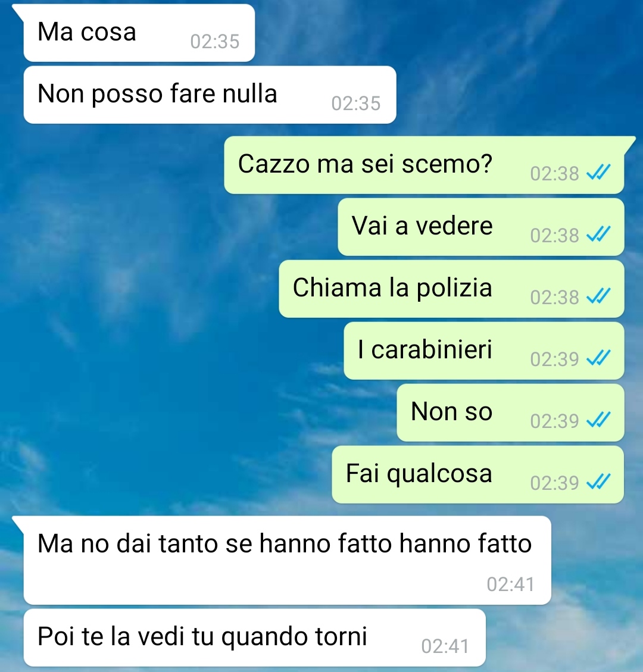Tap the 02:35 timestamp on 'Non posso fare nulla'
The width and height of the screenshot is (643, 672).
(356, 104)
